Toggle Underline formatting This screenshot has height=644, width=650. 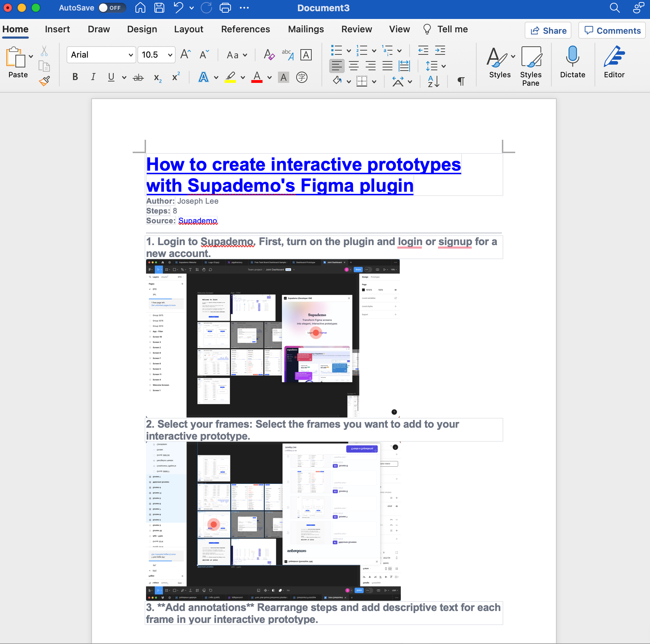(111, 77)
